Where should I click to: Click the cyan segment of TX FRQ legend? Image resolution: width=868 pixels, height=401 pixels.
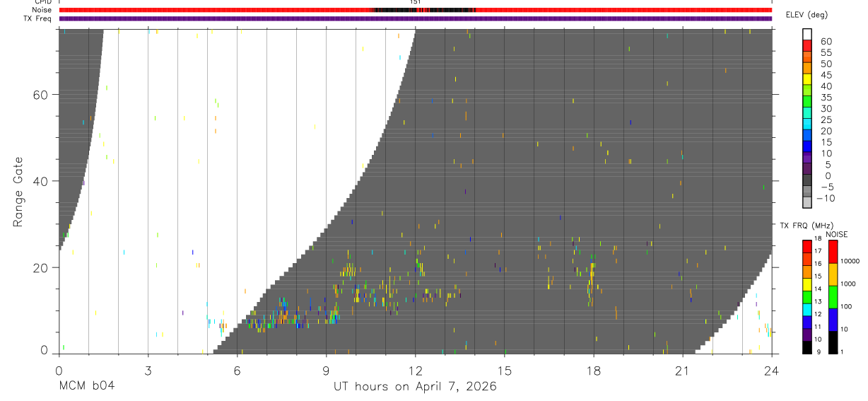point(807,309)
